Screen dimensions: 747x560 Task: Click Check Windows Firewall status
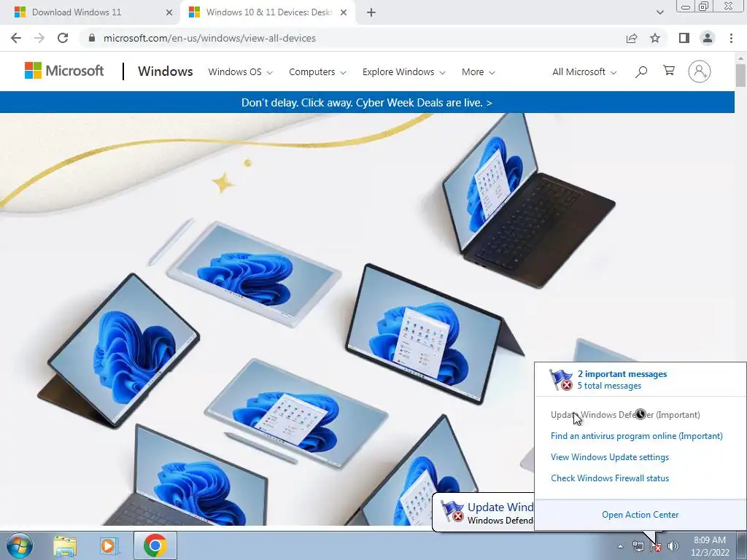pyautogui.click(x=610, y=478)
